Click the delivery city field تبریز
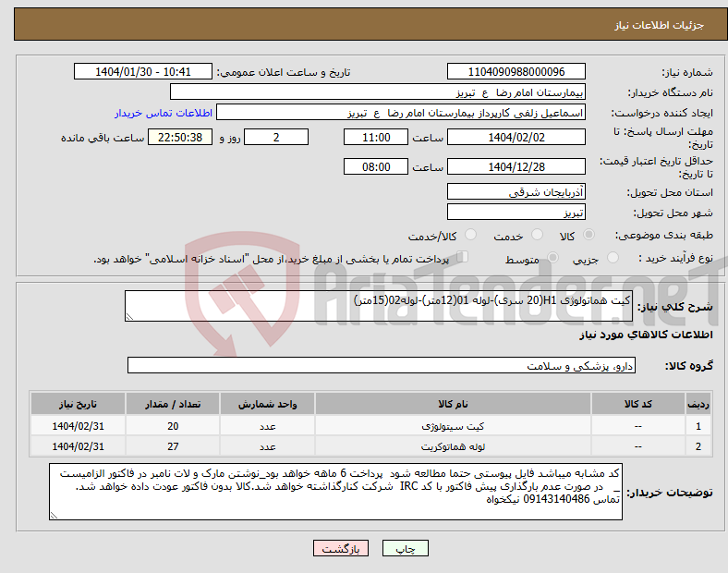Image resolution: width=728 pixels, height=573 pixels. click(x=516, y=212)
